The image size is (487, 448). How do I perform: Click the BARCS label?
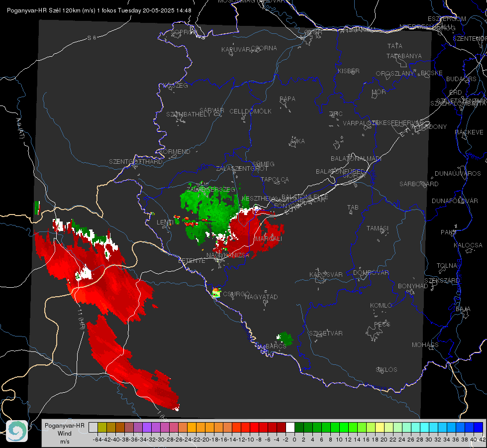(276, 346)
